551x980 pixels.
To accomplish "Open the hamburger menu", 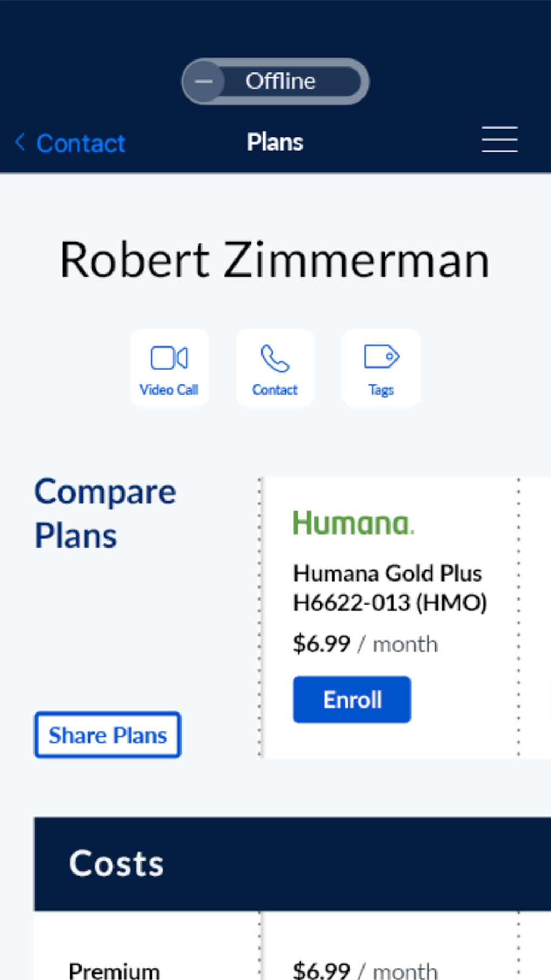I will tap(499, 140).
